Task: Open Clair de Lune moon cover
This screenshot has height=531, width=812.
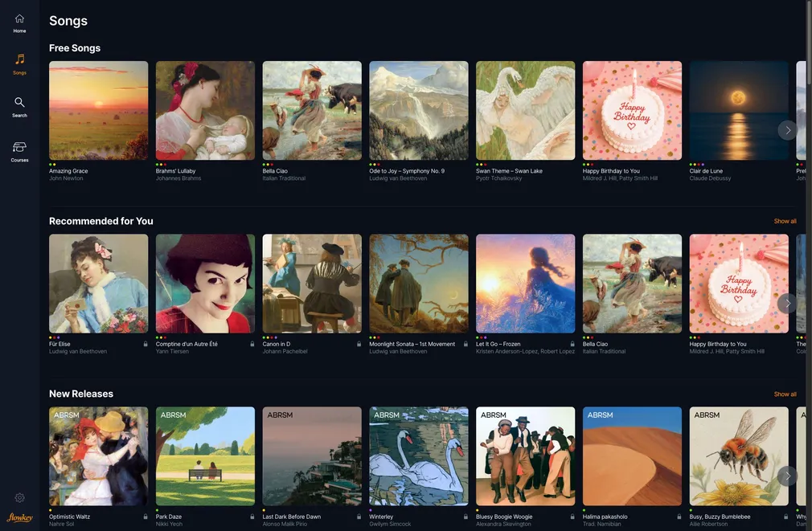Action: click(x=739, y=110)
